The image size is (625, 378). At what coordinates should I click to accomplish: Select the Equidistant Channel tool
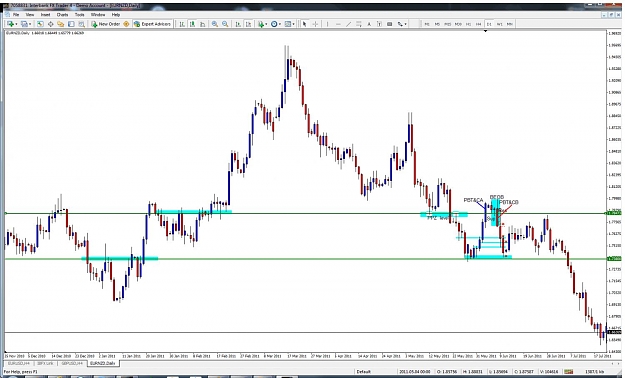(359, 24)
